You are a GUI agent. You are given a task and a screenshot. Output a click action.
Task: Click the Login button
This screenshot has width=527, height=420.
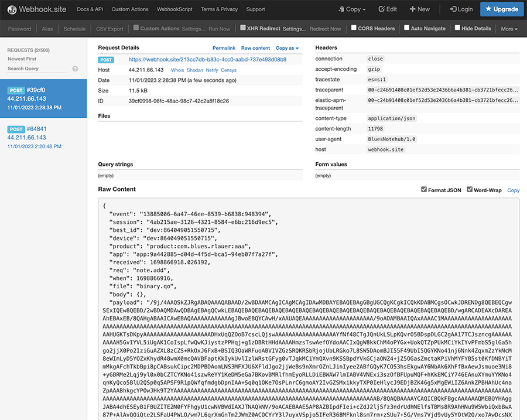tap(461, 9)
